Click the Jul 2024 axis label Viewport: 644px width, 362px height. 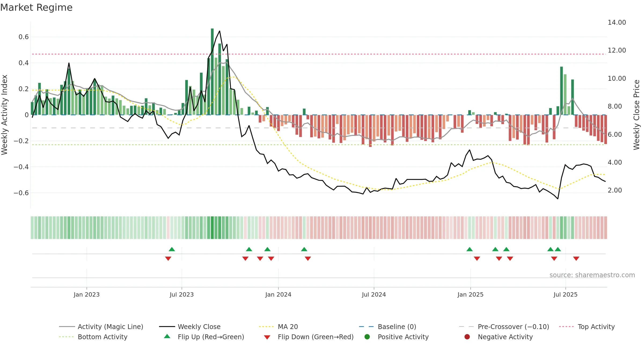pyautogui.click(x=374, y=294)
